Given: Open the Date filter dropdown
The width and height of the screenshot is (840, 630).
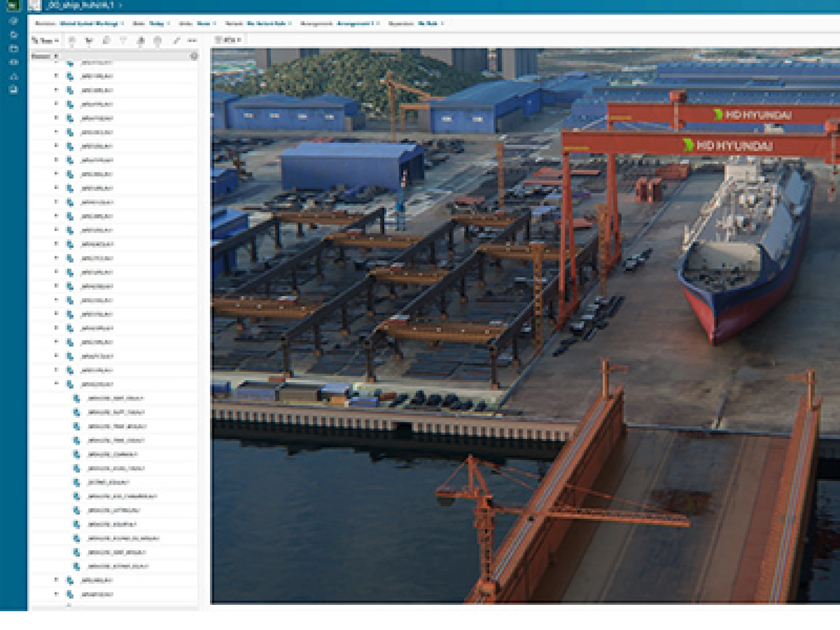Looking at the screenshot, I should coord(159,24).
